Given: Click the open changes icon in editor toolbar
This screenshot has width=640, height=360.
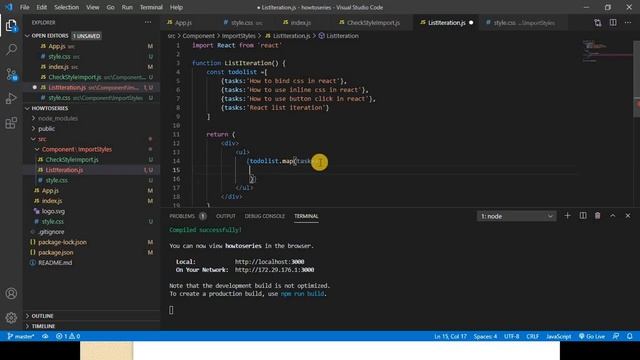Looking at the screenshot, I should coord(598,23).
